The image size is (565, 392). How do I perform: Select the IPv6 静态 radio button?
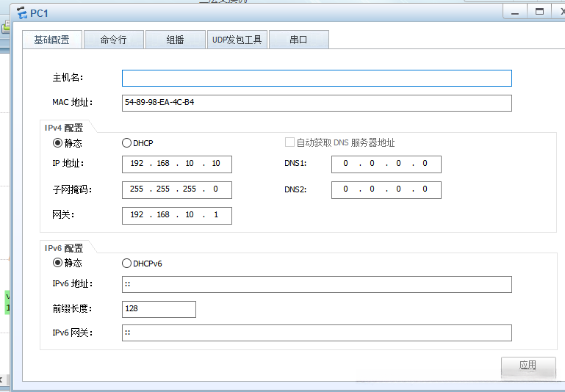57,263
